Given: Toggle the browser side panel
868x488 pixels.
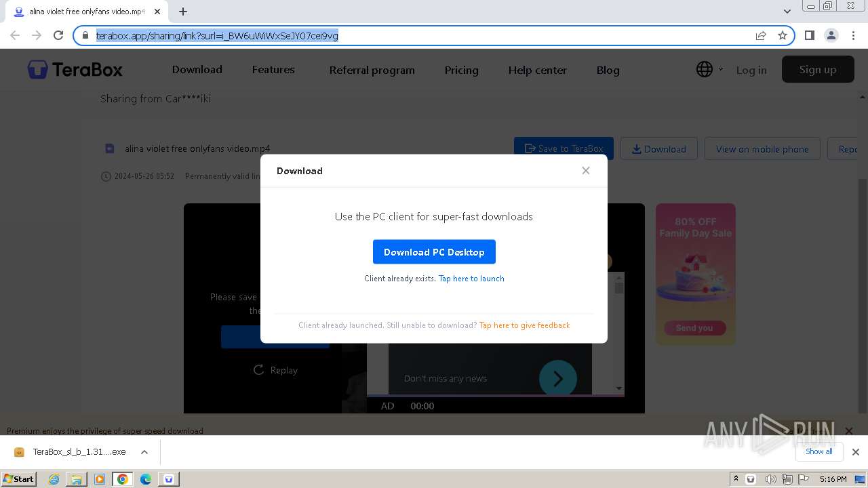Looking at the screenshot, I should (x=809, y=35).
